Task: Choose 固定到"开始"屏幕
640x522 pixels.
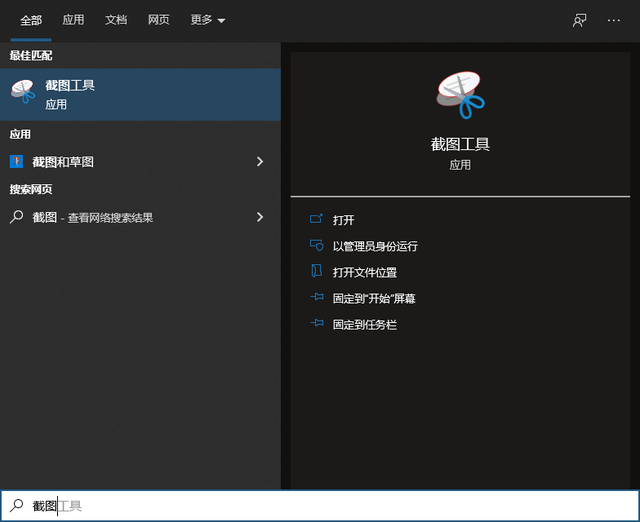Action: tap(374, 298)
